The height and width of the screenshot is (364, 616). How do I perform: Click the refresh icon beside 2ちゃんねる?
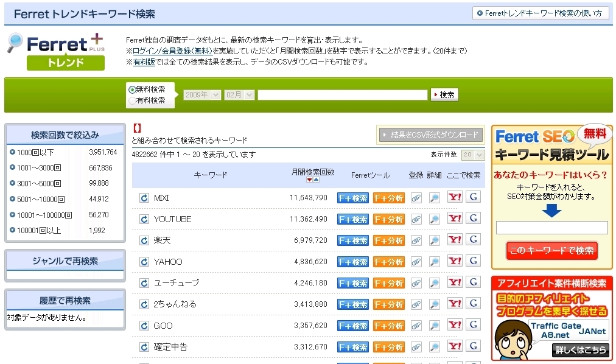pos(144,304)
